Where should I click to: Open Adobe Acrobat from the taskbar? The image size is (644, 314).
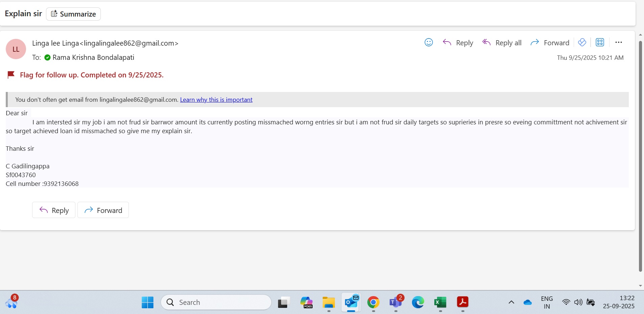462,302
